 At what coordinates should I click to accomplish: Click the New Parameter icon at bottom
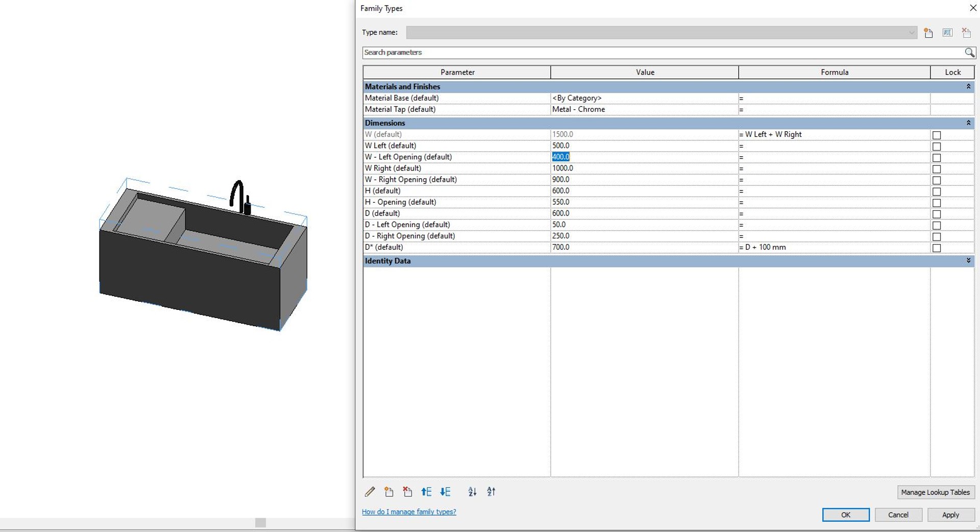[389, 492]
